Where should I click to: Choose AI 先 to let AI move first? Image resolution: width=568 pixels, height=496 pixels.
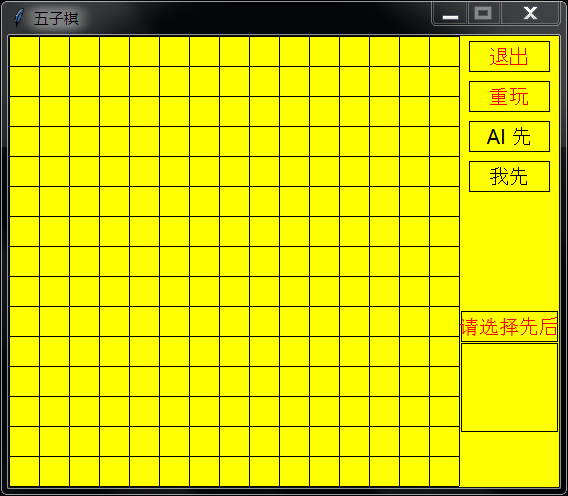pyautogui.click(x=509, y=137)
